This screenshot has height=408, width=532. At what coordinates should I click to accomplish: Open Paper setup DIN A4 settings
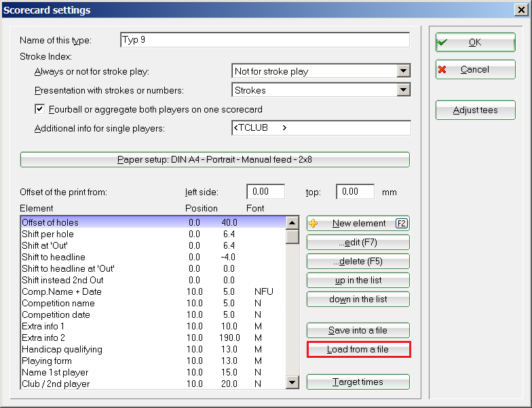coord(214,160)
